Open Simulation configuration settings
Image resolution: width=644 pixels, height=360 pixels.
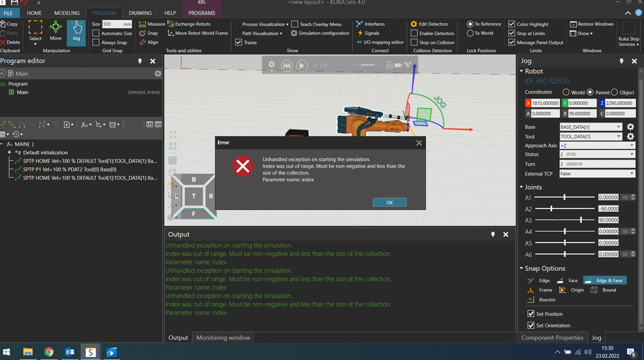point(294,33)
